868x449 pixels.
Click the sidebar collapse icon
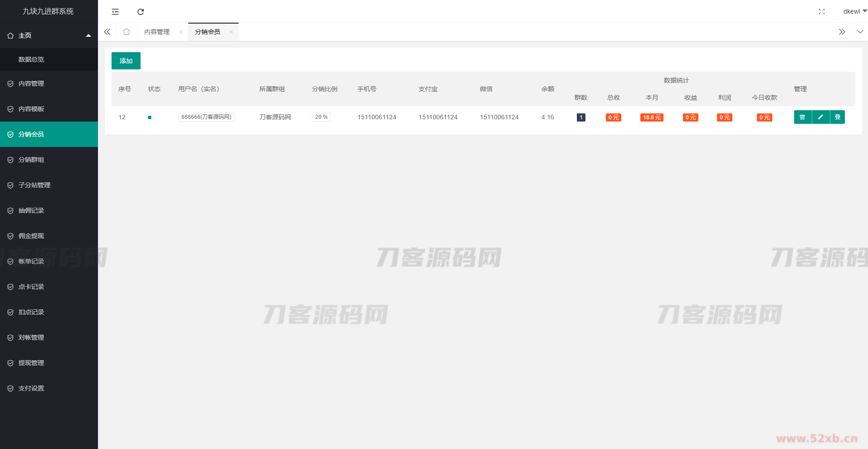click(115, 12)
